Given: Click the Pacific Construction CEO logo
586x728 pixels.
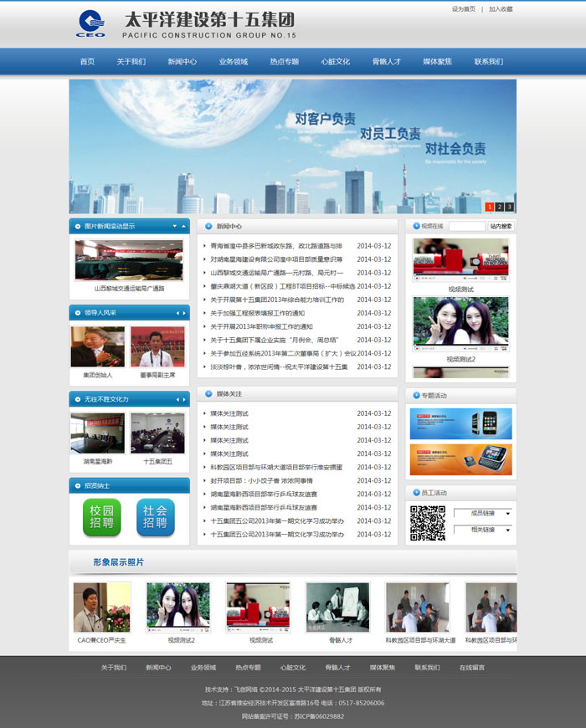Looking at the screenshot, I should coord(91,23).
